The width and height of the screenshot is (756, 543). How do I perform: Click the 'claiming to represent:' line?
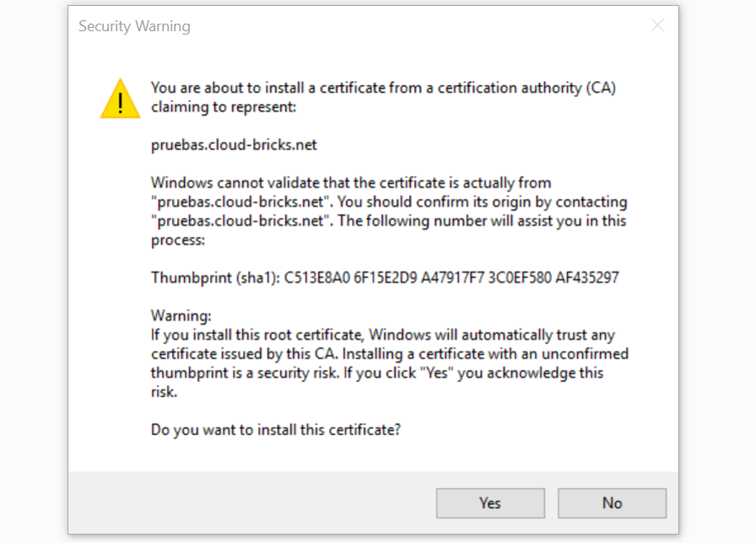click(224, 107)
